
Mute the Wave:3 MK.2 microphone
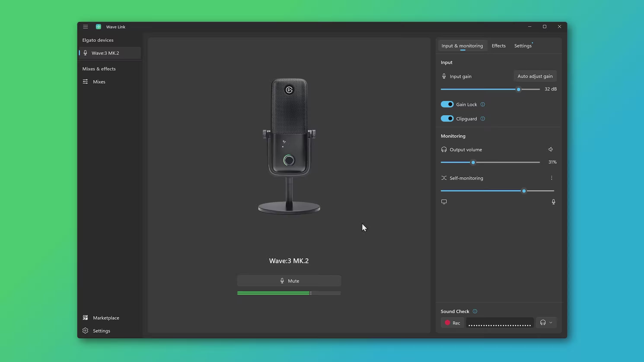pyautogui.click(x=289, y=281)
